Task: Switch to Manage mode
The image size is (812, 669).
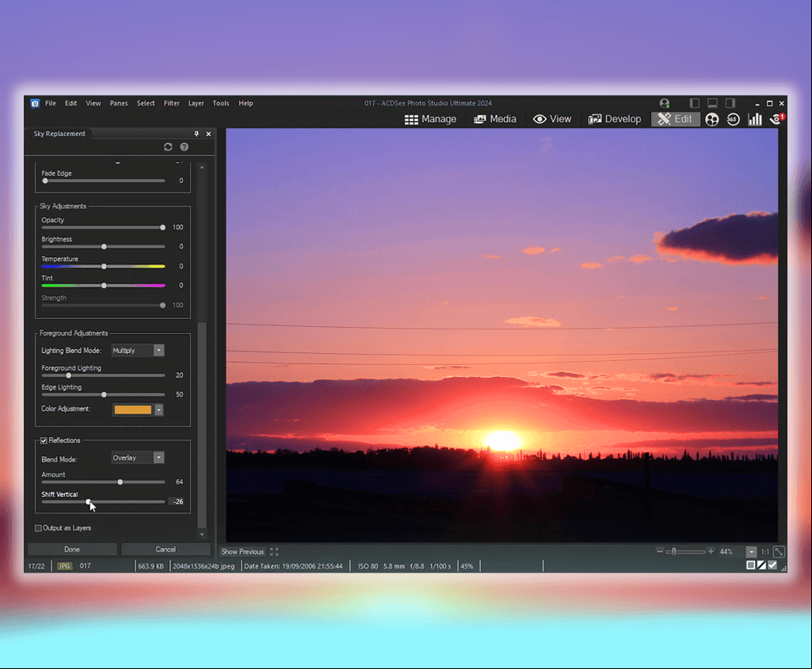Action: 430,119
